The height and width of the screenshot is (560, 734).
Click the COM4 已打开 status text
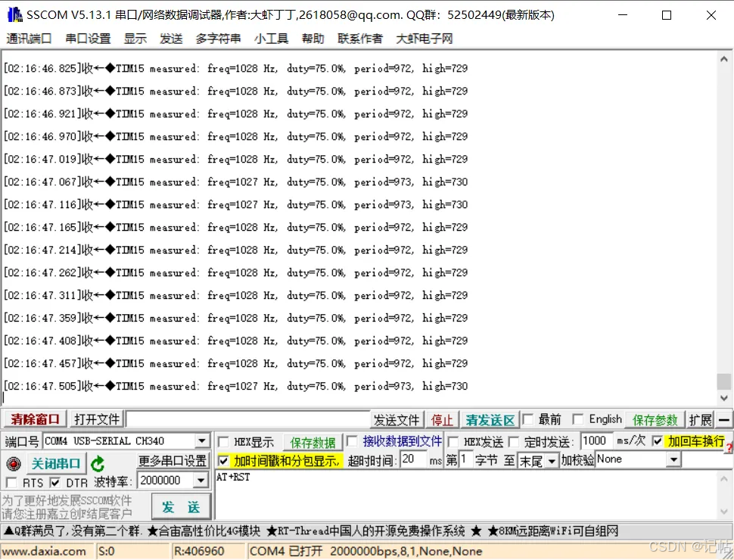365,551
